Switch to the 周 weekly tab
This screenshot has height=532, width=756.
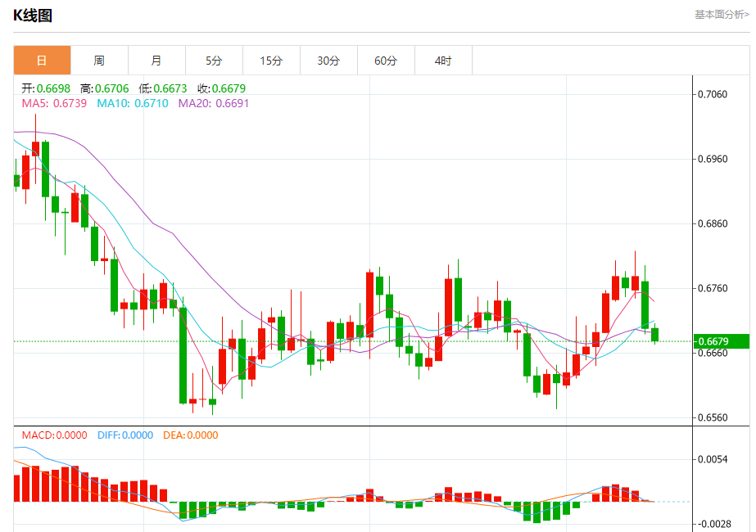[99, 61]
